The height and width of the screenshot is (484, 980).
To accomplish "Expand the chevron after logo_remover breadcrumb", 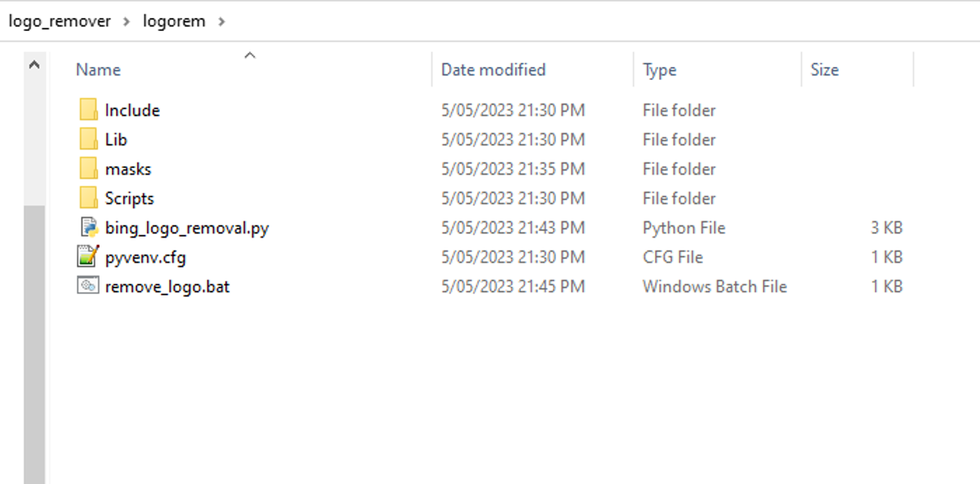I will tap(126, 21).
